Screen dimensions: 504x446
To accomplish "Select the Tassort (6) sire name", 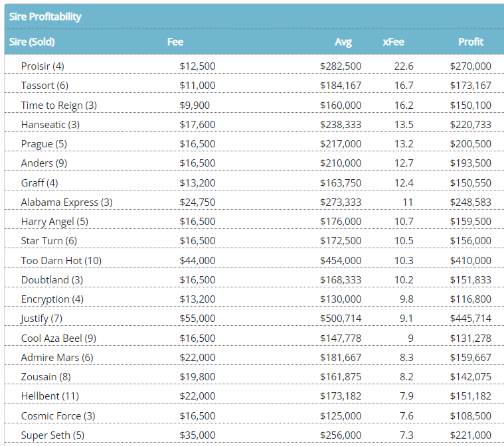I will [x=44, y=86].
